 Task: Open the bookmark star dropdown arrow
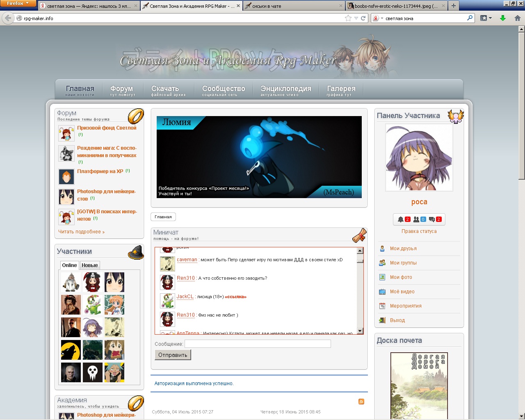click(356, 18)
